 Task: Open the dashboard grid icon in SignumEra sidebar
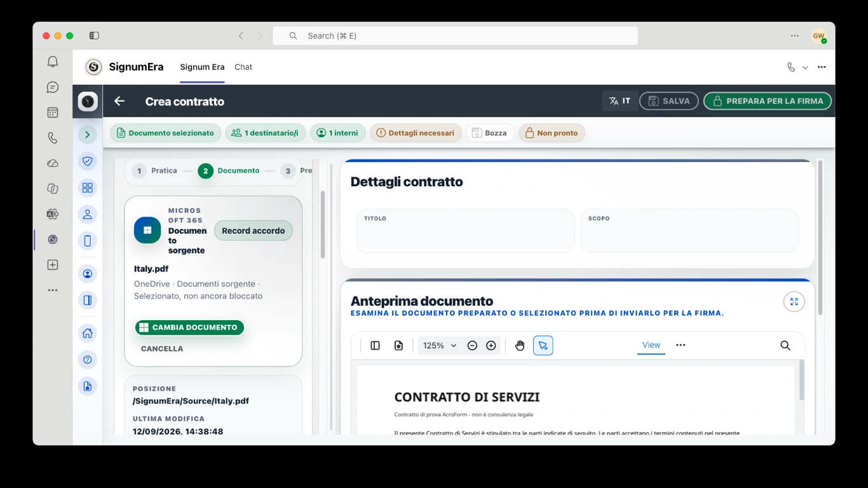click(88, 187)
